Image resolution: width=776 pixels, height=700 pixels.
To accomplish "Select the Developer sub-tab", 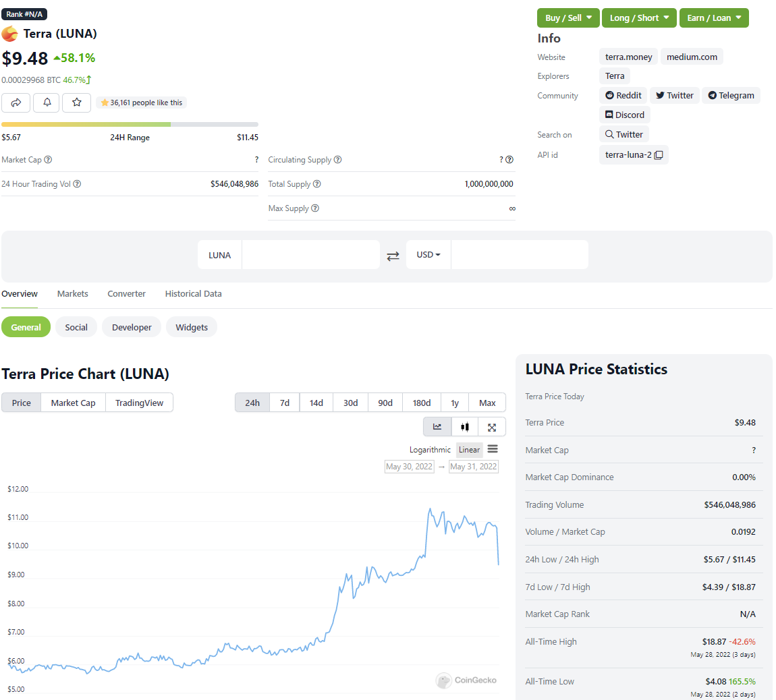I will (x=132, y=327).
